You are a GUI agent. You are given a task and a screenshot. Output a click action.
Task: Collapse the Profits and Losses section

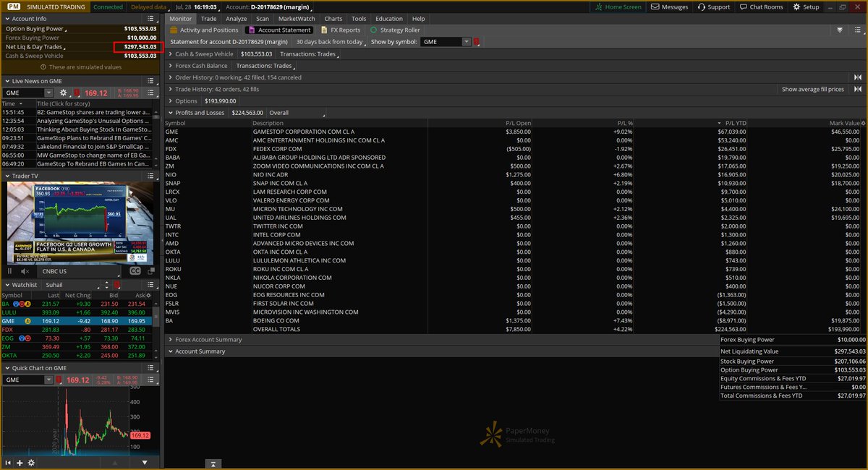171,113
